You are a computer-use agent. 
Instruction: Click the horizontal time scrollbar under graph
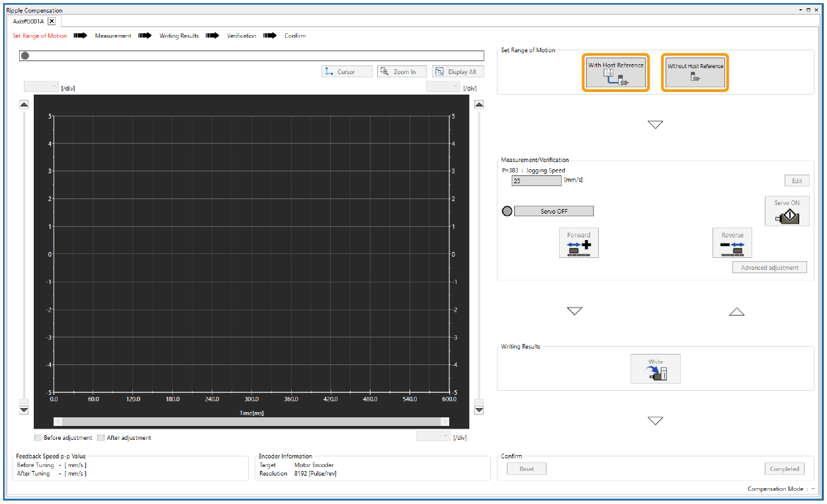click(x=251, y=421)
